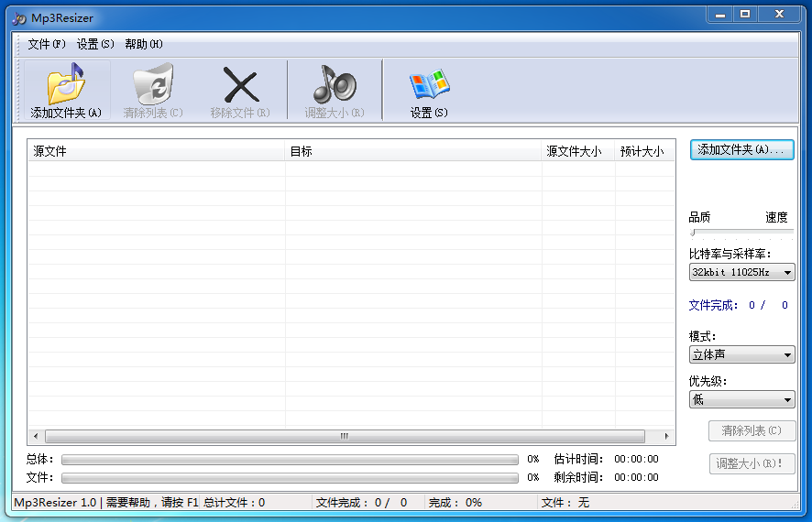Expand the 模式 立体声 dropdown

click(741, 354)
